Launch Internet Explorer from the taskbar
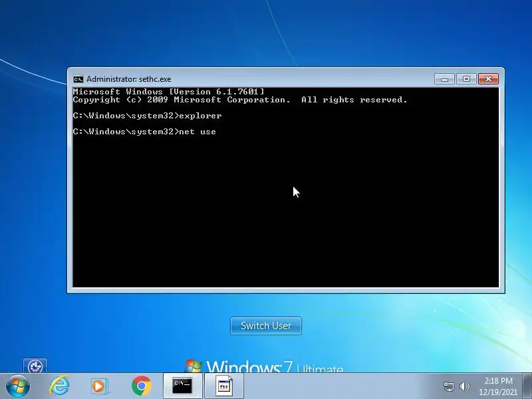This screenshot has height=399, width=532. (59, 386)
